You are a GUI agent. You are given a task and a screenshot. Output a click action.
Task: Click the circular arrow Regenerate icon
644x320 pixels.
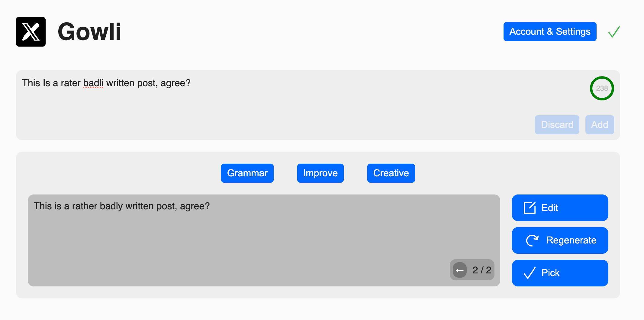click(x=532, y=240)
